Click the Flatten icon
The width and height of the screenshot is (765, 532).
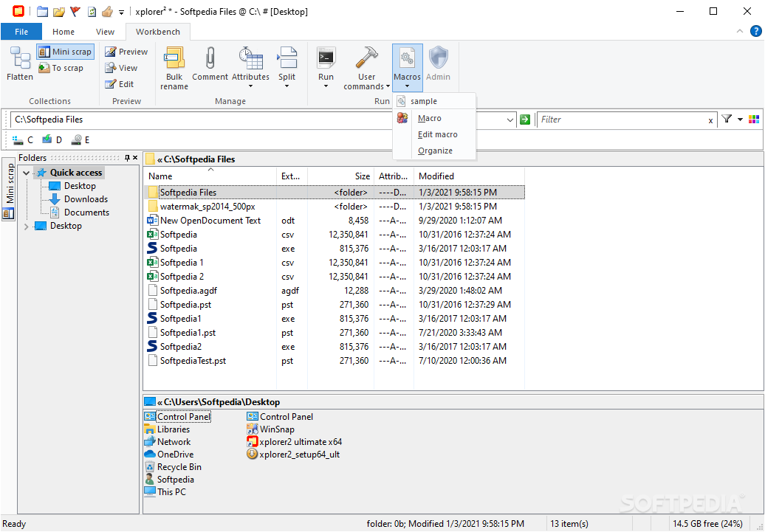point(20,58)
